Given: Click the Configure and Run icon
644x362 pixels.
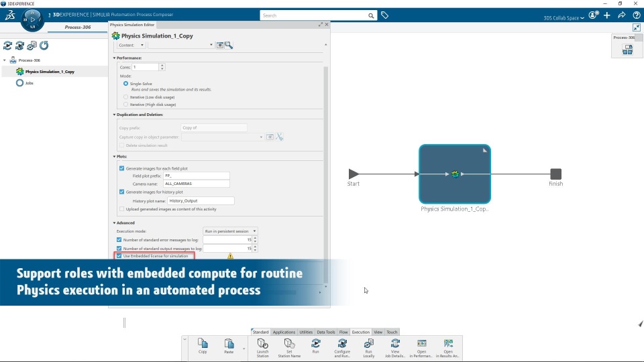Looking at the screenshot, I should [x=342, y=343].
